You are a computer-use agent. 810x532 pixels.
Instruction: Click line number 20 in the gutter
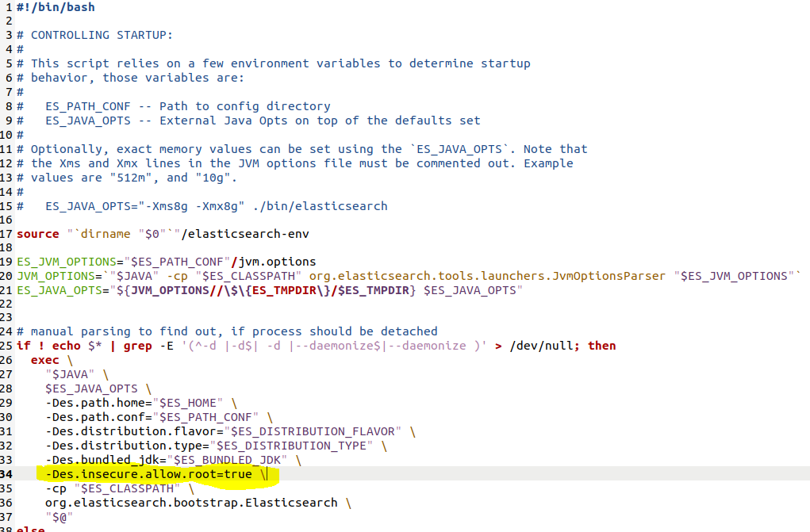8,276
